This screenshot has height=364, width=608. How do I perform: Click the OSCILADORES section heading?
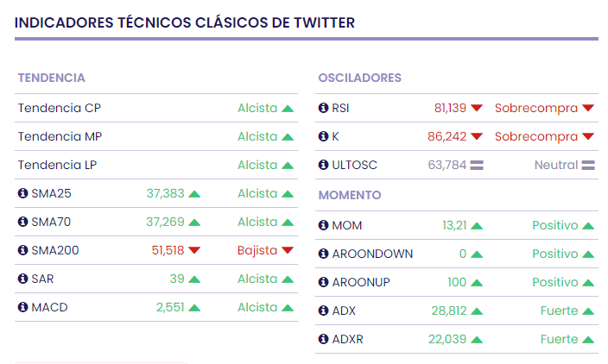(x=359, y=78)
